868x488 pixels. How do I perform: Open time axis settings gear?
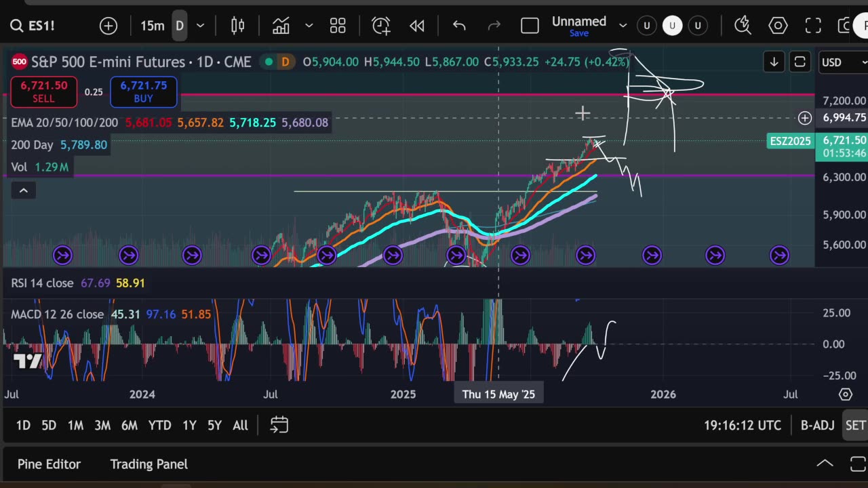coord(846,394)
